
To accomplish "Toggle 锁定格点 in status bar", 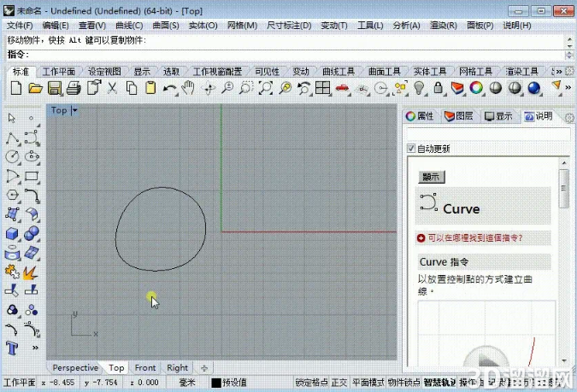I will pos(312,383).
